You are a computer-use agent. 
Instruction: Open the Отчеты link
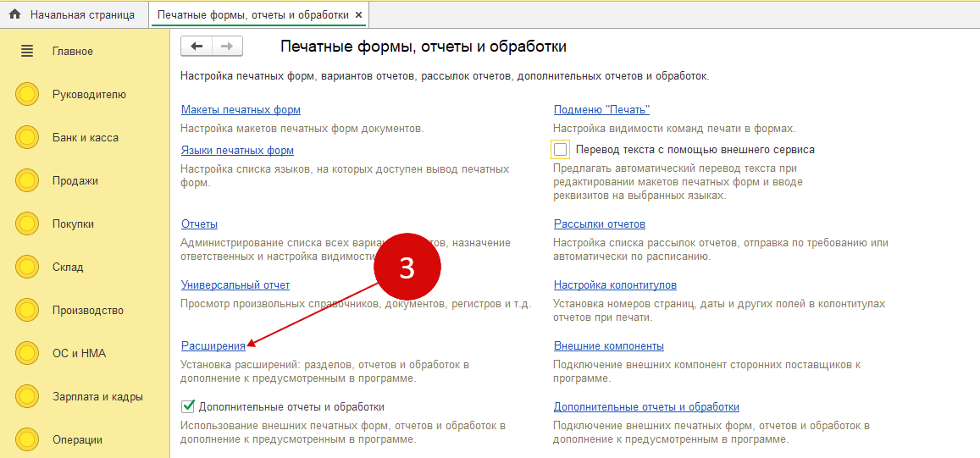(199, 224)
